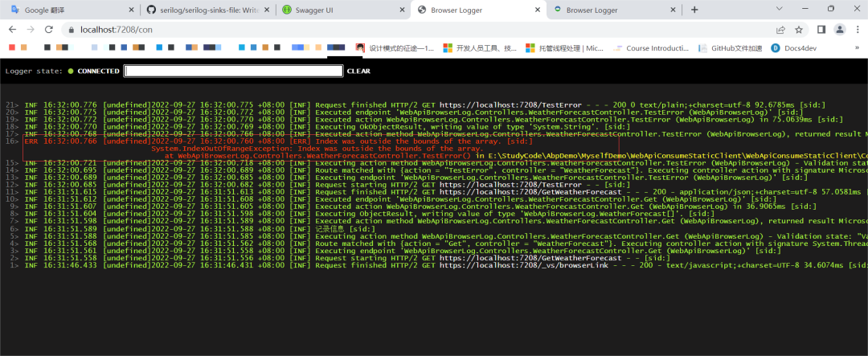
Task: Open the Chrome three-dot menu
Action: [x=857, y=30]
